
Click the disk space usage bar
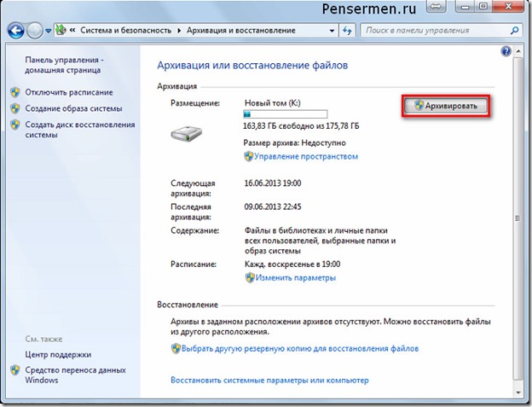[x=286, y=113]
